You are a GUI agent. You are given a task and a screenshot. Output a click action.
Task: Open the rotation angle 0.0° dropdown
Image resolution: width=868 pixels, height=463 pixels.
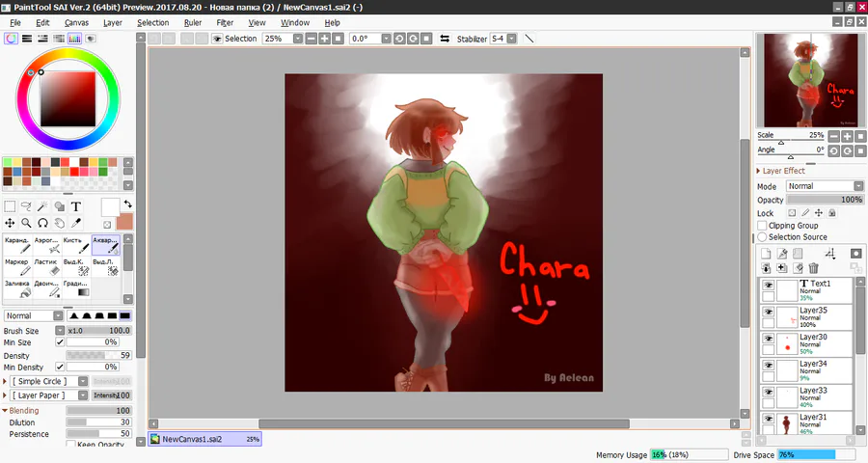tap(387, 39)
